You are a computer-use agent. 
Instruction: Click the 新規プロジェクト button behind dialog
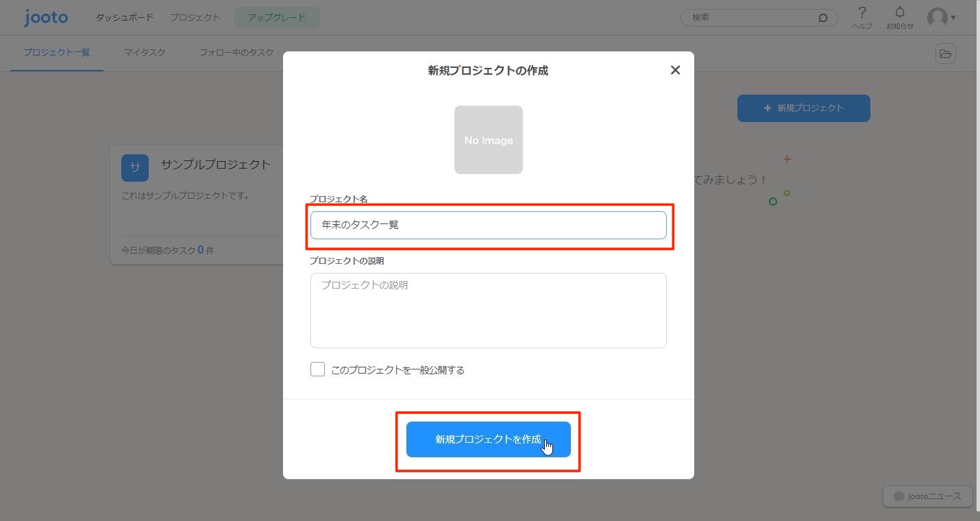click(x=804, y=108)
